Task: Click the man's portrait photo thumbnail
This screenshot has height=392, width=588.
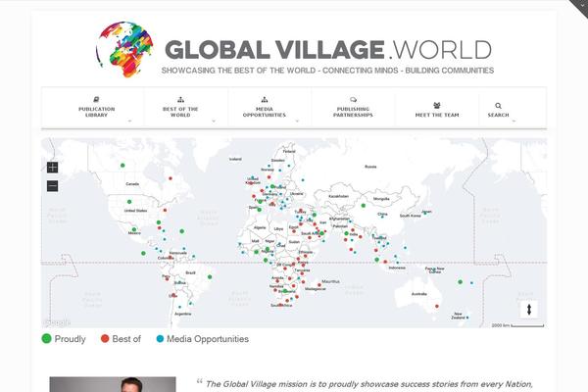Action: pyautogui.click(x=113, y=384)
